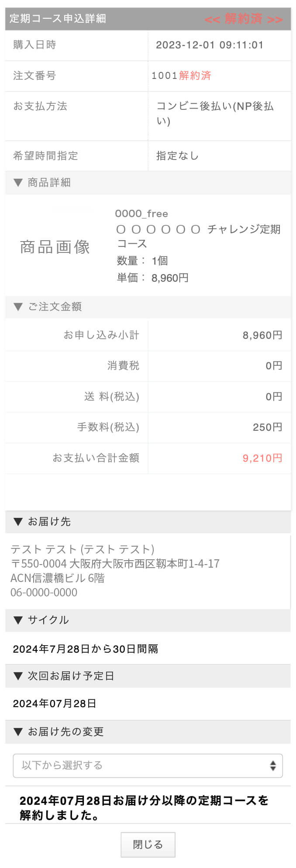
Task: Click the 250円 handling fee value
Action: [267, 427]
